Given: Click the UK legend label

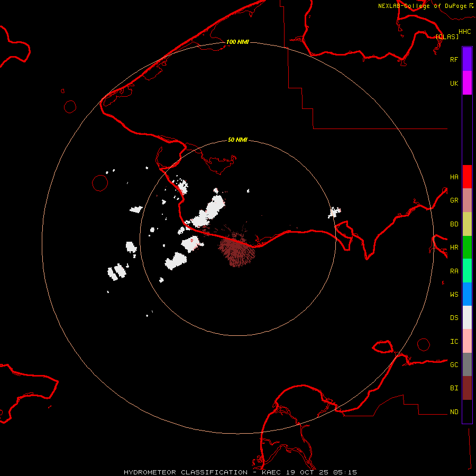Looking at the screenshot, I should coord(454,83).
